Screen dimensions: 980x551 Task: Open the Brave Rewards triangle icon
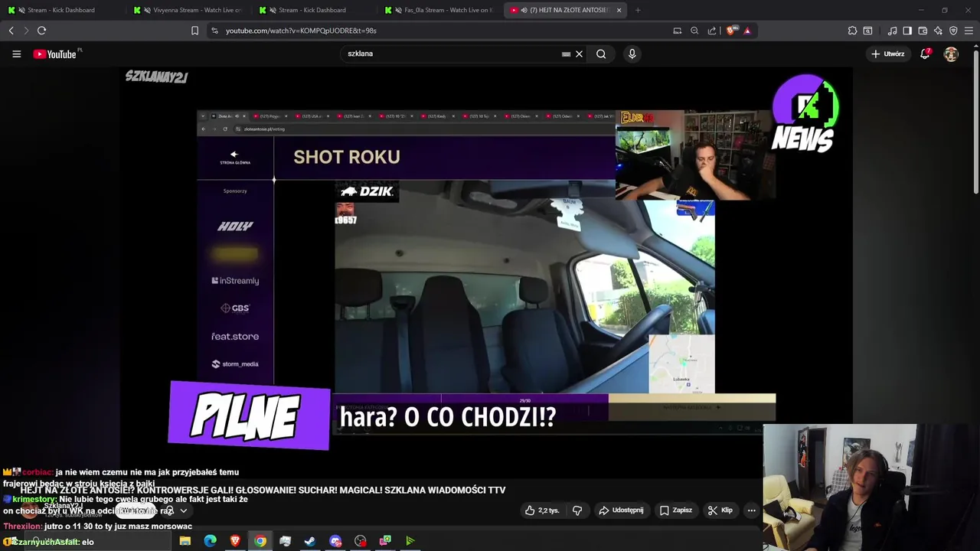pos(747,31)
